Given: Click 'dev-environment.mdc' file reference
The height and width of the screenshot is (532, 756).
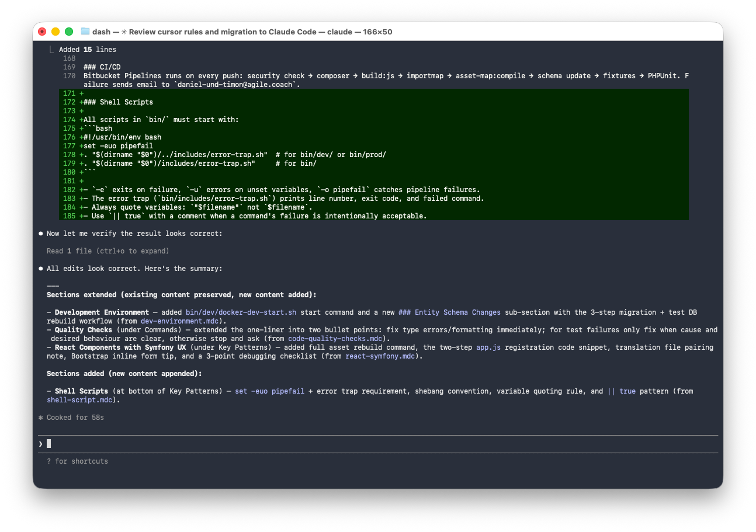Looking at the screenshot, I should (x=180, y=321).
